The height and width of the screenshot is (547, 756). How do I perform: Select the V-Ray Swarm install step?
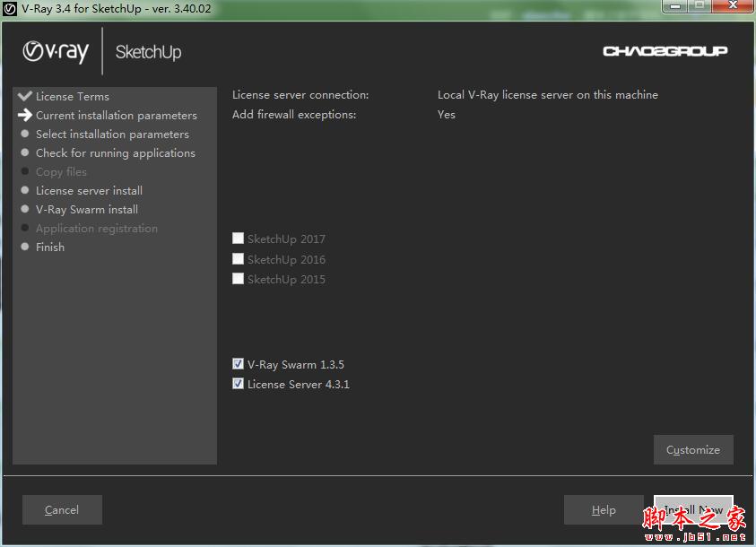[87, 209]
